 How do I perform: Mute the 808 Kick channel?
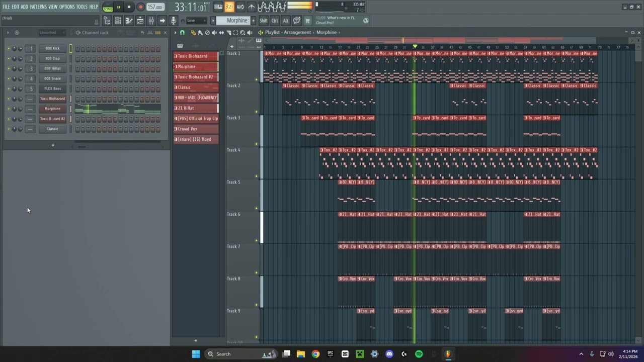pyautogui.click(x=8, y=48)
